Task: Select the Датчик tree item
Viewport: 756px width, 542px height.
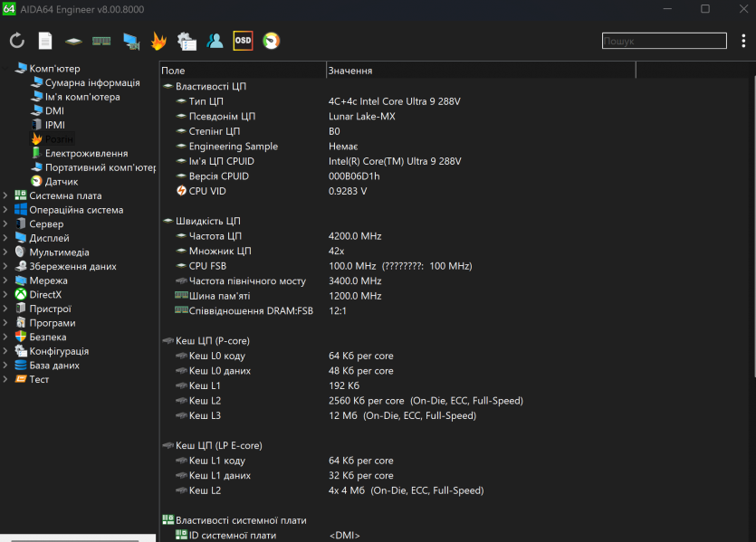Action: coord(61,181)
